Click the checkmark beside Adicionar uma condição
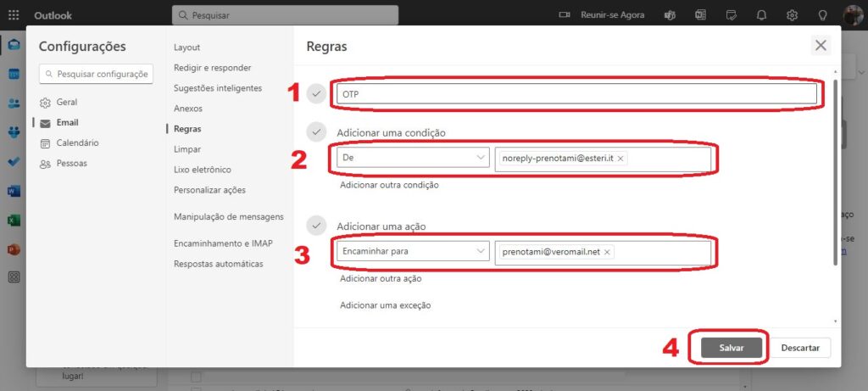This screenshot has width=868, height=391. coord(317,132)
